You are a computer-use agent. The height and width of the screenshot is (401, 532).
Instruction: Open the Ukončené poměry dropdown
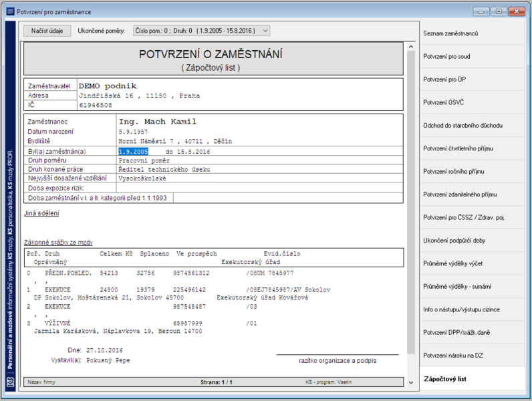pos(201,31)
